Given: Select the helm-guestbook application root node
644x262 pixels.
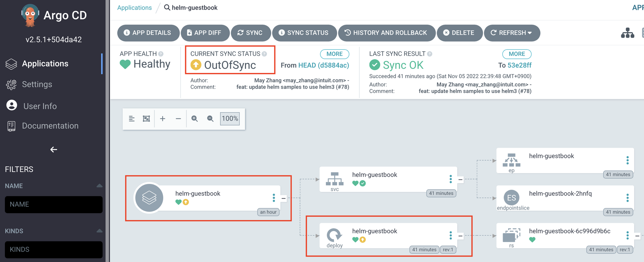Looking at the screenshot, I should coord(207,198).
